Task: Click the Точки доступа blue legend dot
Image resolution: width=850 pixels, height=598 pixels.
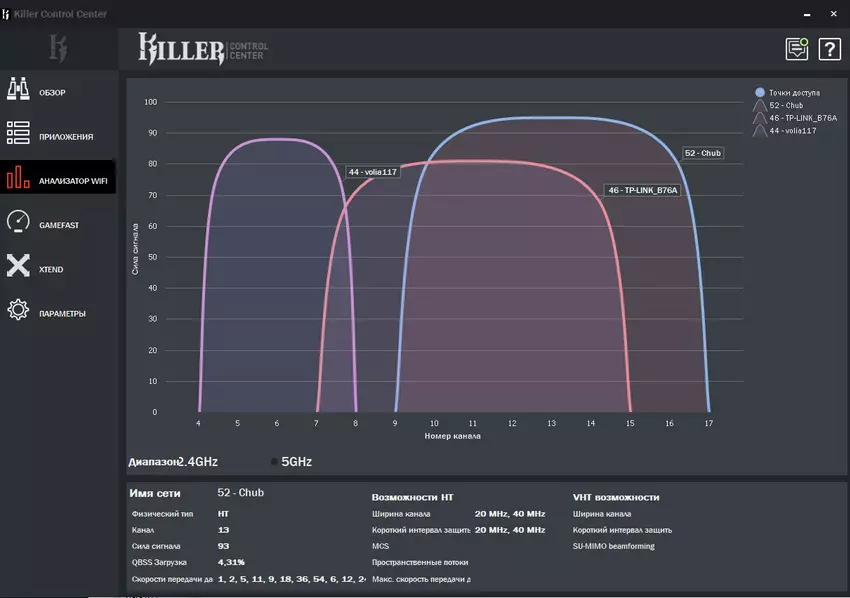Action: click(760, 92)
